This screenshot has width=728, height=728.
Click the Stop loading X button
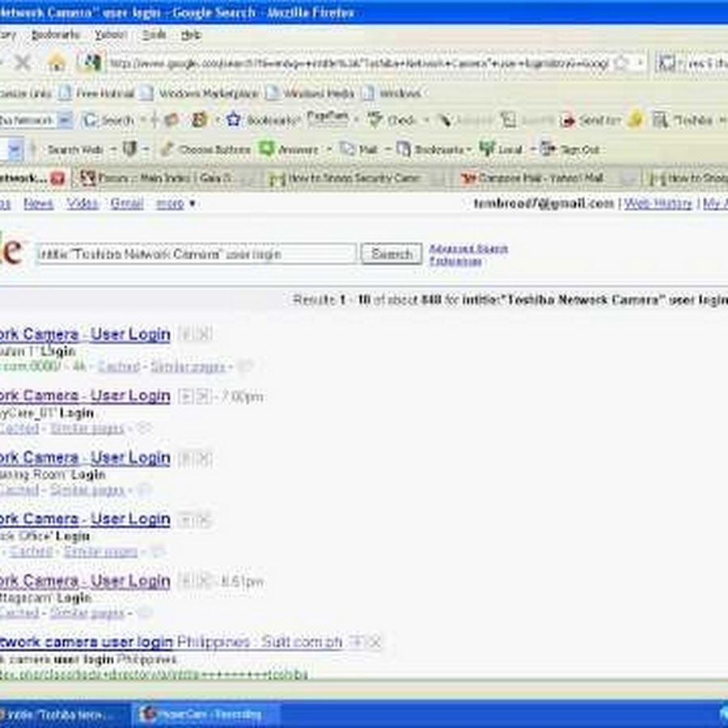(x=23, y=62)
